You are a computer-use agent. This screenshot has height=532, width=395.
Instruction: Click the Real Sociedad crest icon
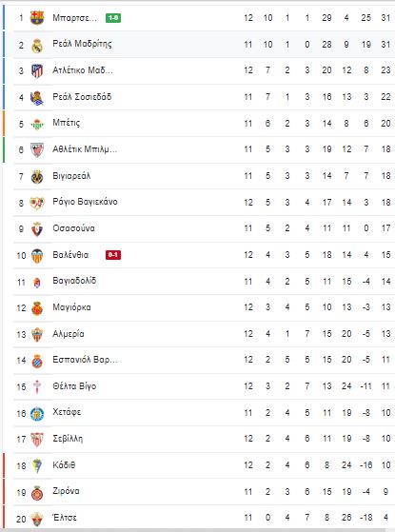[x=37, y=98]
